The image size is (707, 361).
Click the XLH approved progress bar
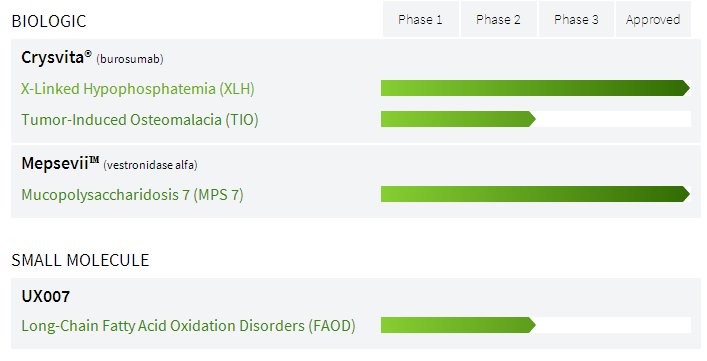535,88
